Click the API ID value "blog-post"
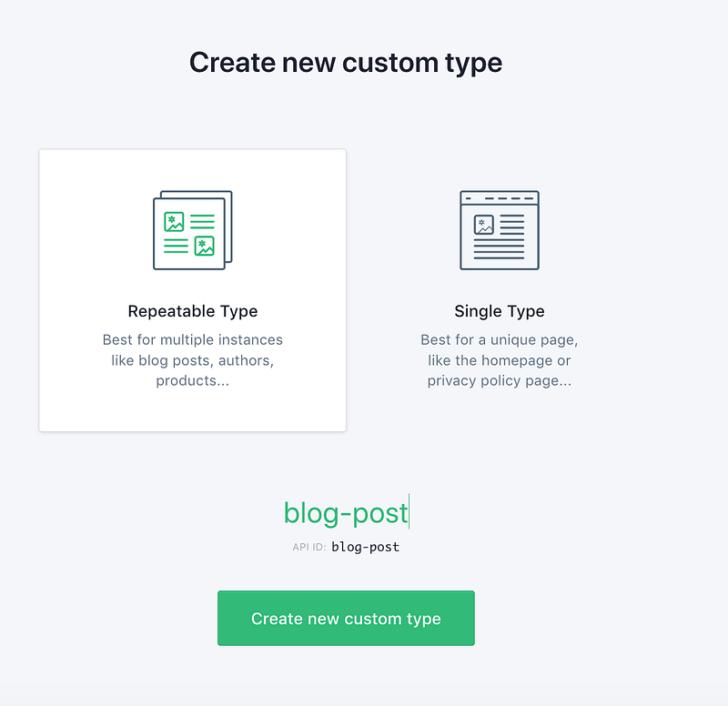 point(365,547)
